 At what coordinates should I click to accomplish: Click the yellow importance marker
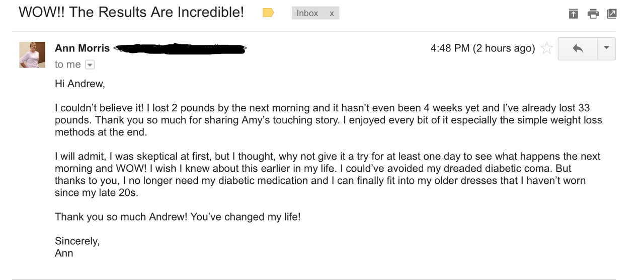[x=268, y=13]
